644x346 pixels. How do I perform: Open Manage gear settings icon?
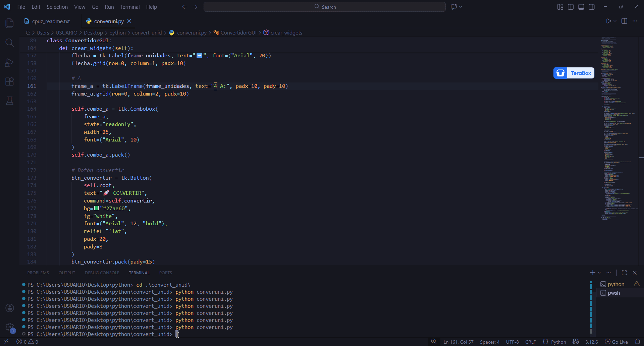(10, 327)
